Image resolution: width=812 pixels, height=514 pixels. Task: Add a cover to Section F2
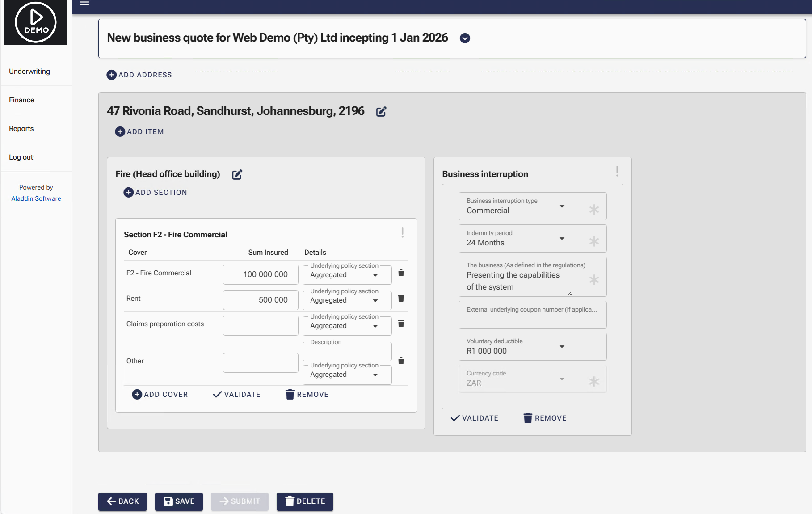coord(160,394)
